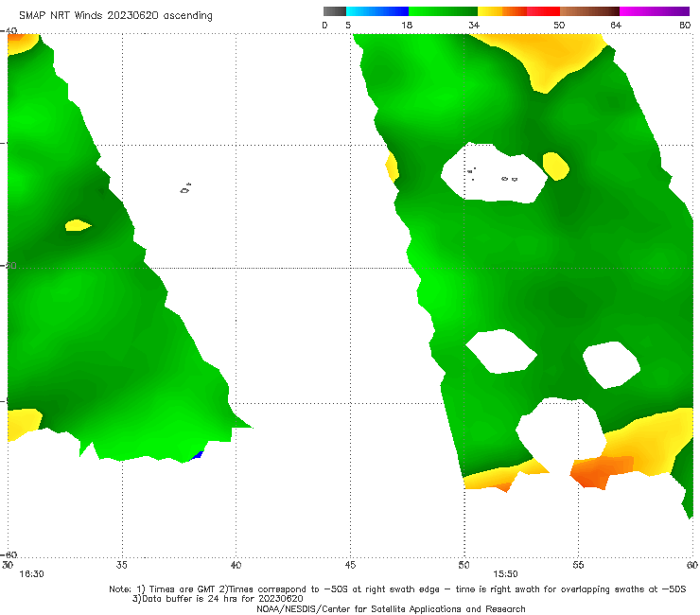
Task: Click the latitude axis label "-60"
Action: click(x=9, y=554)
